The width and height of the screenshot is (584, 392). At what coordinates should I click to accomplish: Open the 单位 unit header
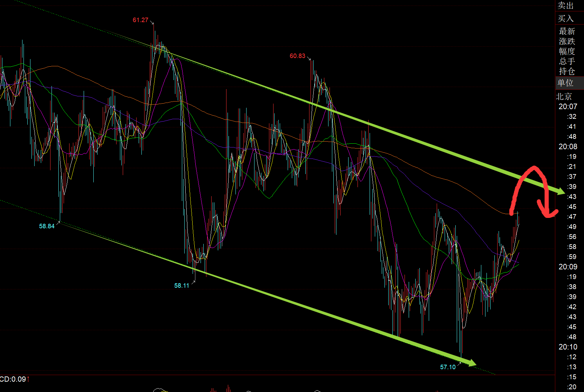click(x=566, y=83)
